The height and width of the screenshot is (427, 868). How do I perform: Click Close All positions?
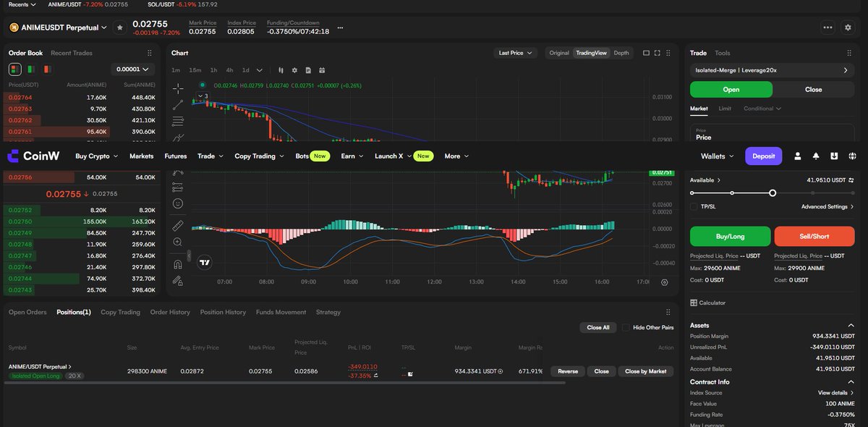[598, 327]
